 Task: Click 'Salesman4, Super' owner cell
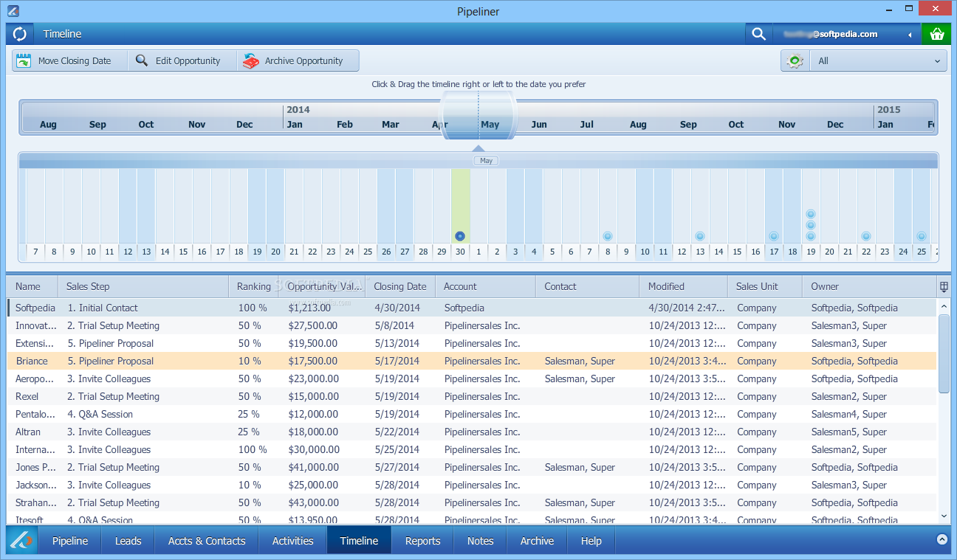click(x=849, y=414)
